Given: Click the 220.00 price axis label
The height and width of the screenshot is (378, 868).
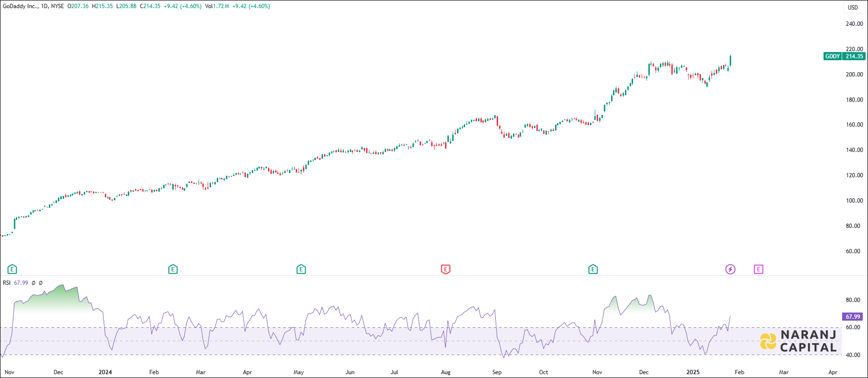Looking at the screenshot, I should [854, 49].
